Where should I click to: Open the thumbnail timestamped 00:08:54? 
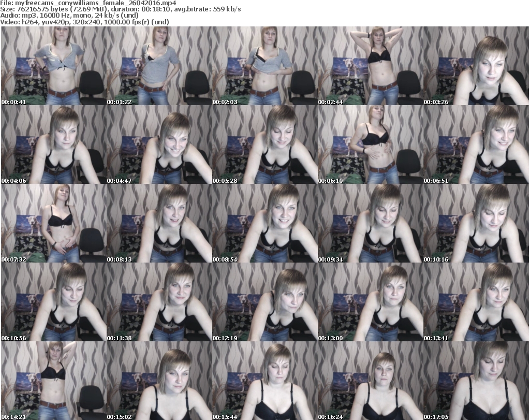[264, 223]
